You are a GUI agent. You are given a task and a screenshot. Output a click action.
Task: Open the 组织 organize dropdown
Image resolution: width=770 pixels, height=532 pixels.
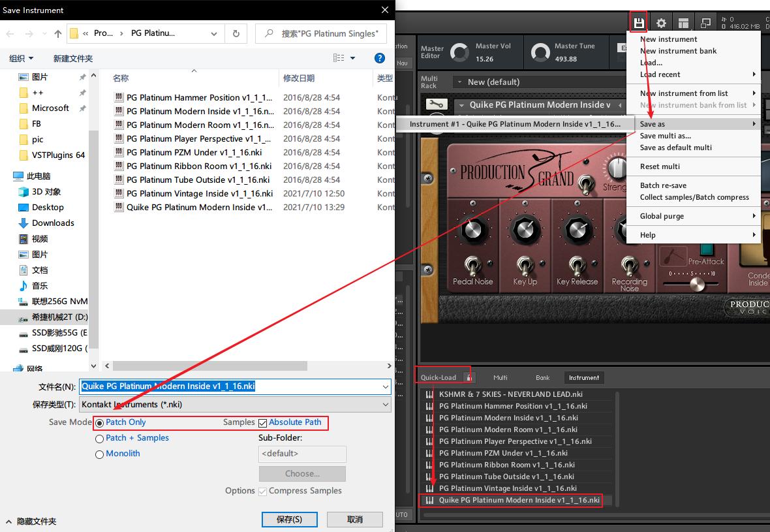click(x=21, y=59)
